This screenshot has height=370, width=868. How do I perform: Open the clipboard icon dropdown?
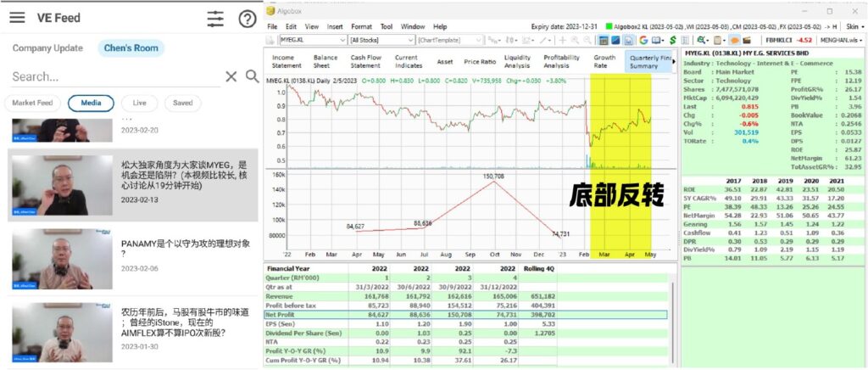click(x=719, y=41)
